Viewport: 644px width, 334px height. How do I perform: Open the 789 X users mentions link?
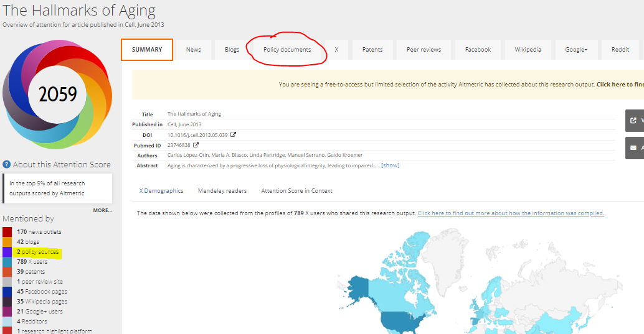pyautogui.click(x=32, y=262)
